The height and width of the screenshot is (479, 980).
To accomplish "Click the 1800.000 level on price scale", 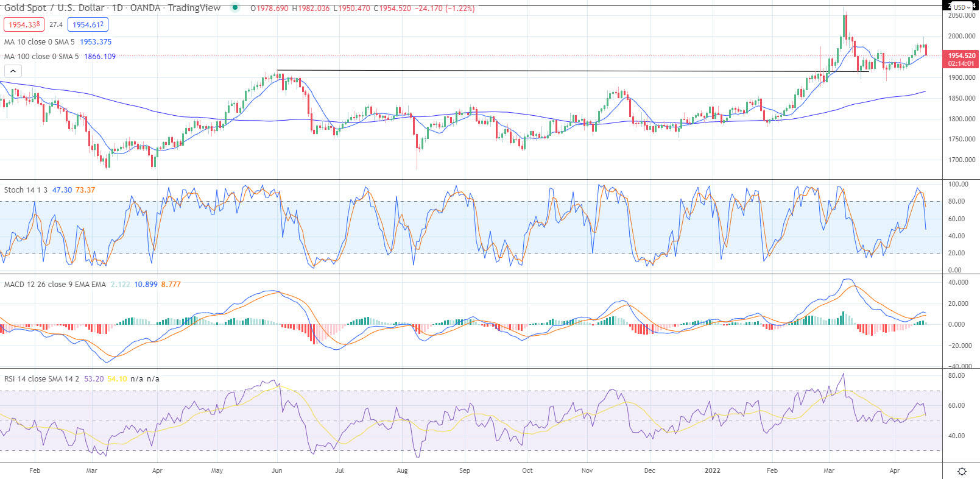I will coord(962,119).
